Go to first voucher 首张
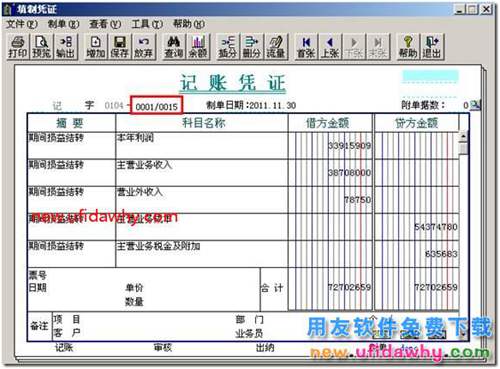This screenshot has height=369, width=500. click(x=306, y=47)
